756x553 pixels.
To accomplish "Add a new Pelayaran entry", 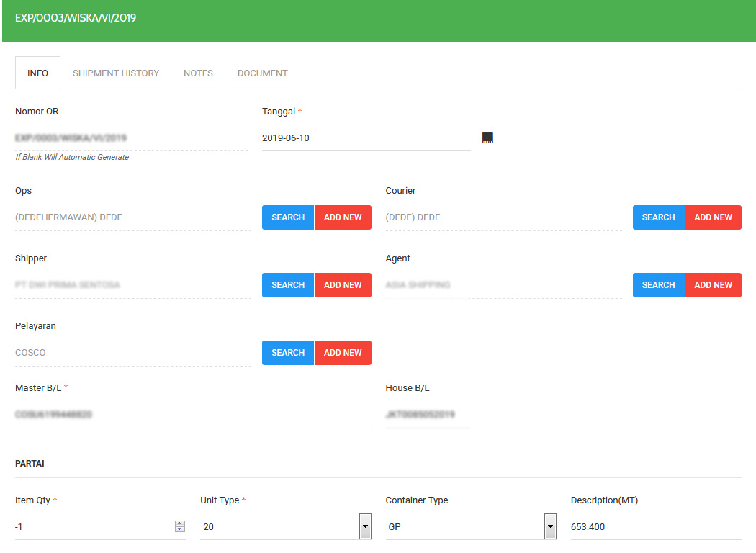I will coord(343,353).
